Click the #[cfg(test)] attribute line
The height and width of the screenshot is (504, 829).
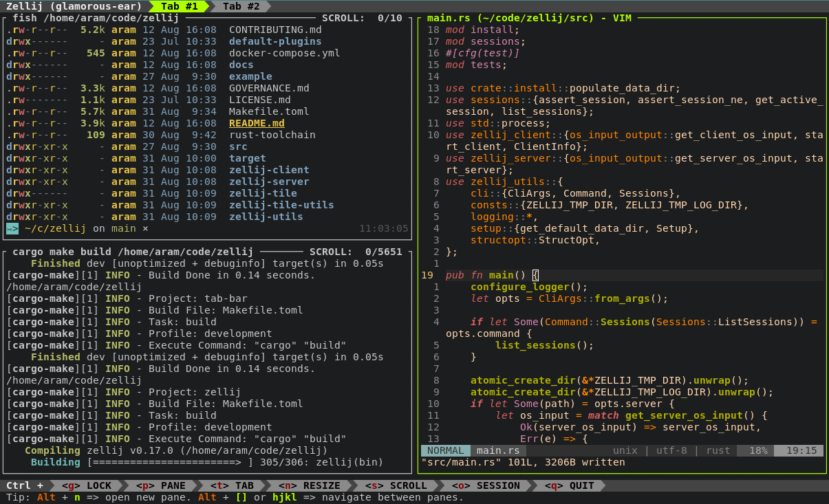click(483, 53)
